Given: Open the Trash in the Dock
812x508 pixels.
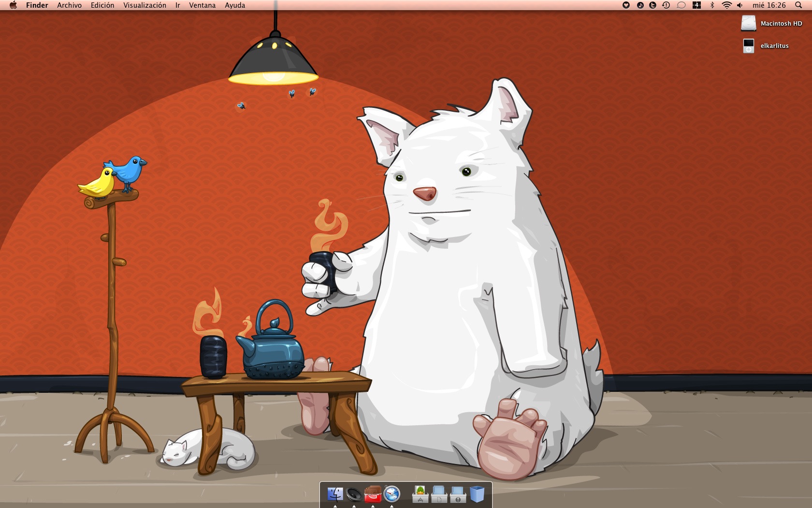Looking at the screenshot, I should click(477, 494).
